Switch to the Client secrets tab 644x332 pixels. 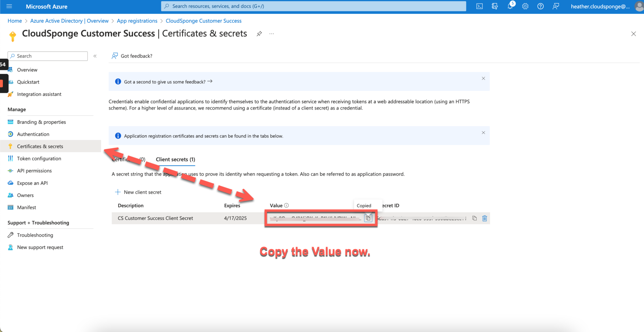175,160
